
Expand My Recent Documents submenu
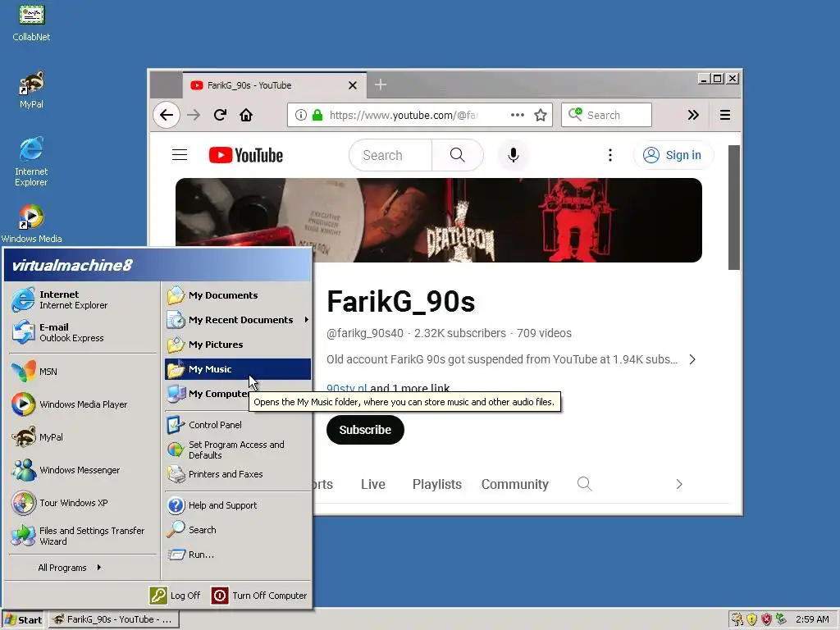click(x=237, y=320)
